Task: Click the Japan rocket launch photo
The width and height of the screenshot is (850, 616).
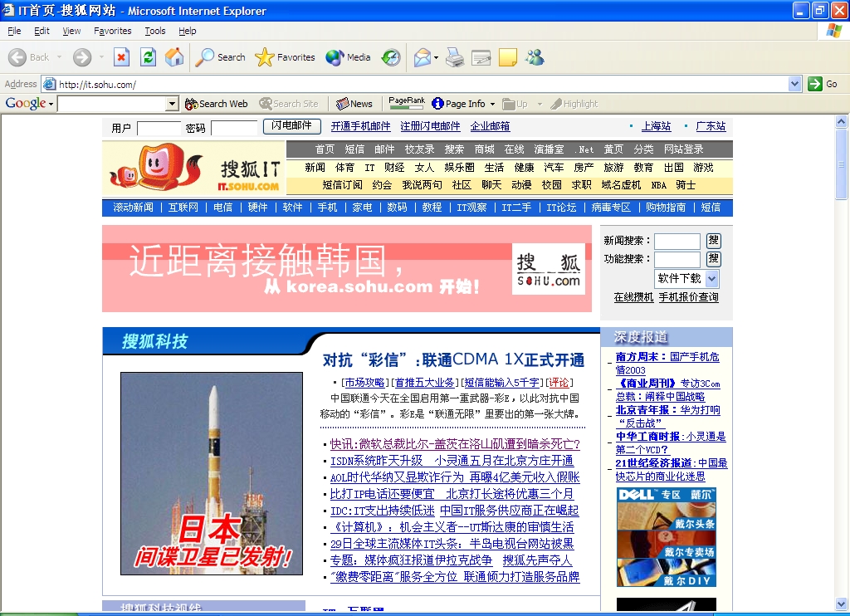Action: pos(212,473)
